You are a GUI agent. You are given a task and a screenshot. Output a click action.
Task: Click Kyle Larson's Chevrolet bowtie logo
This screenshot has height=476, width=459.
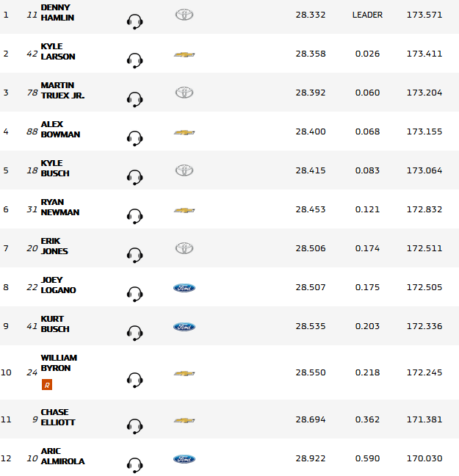pyautogui.click(x=184, y=54)
